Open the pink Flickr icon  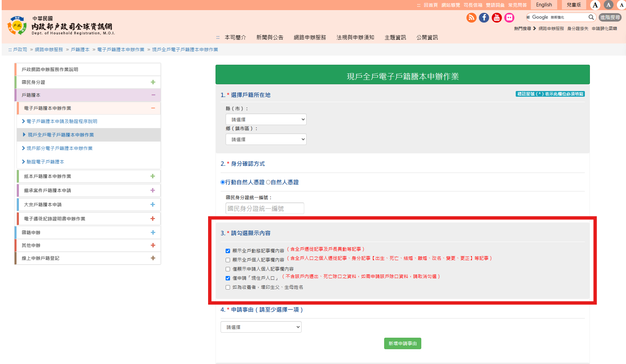pyautogui.click(x=509, y=18)
